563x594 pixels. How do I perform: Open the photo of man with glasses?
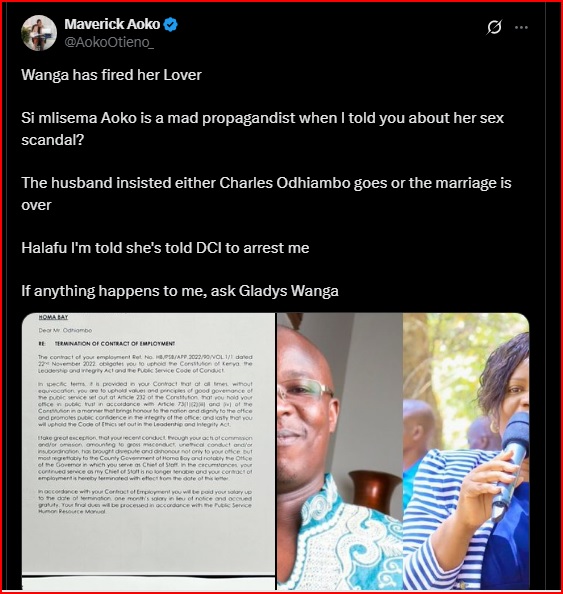click(340, 451)
